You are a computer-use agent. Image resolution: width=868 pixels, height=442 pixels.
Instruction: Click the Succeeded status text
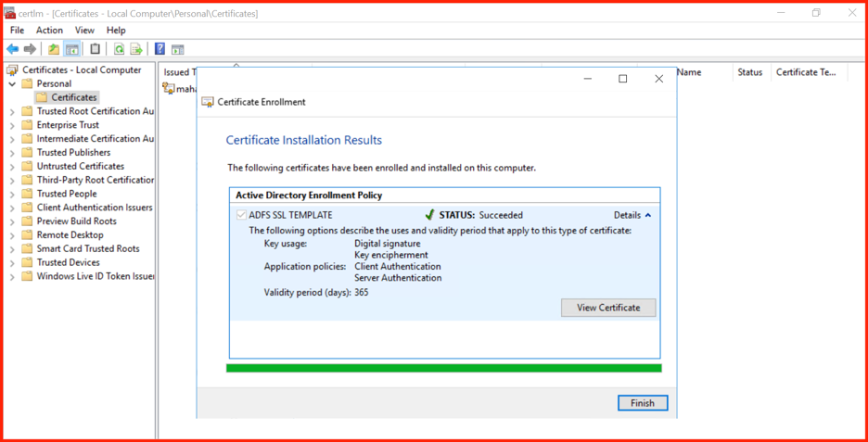pos(501,215)
